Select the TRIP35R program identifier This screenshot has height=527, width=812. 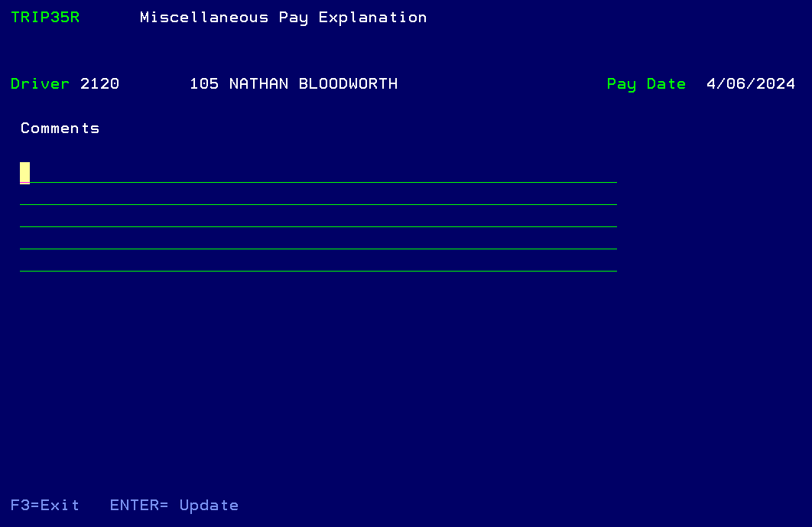[45, 18]
